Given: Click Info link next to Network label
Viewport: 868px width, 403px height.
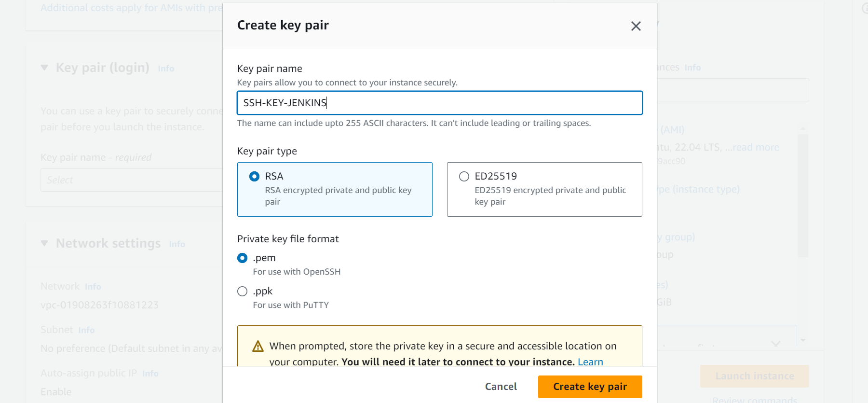Looking at the screenshot, I should pos(93,287).
